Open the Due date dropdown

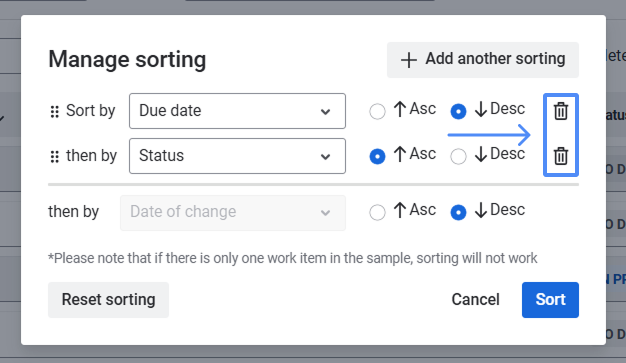(x=237, y=111)
